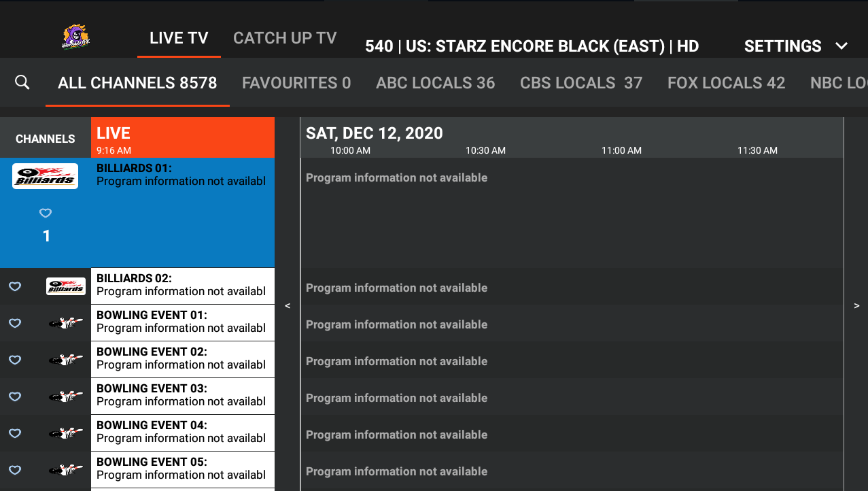Click the Billiards 01 channel logo
This screenshot has height=491, width=868.
click(45, 176)
